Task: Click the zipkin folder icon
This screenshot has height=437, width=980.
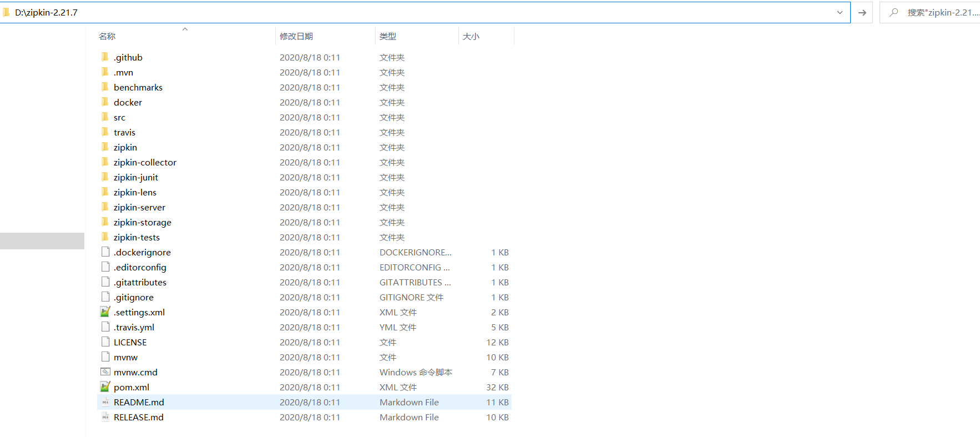Action: point(105,147)
